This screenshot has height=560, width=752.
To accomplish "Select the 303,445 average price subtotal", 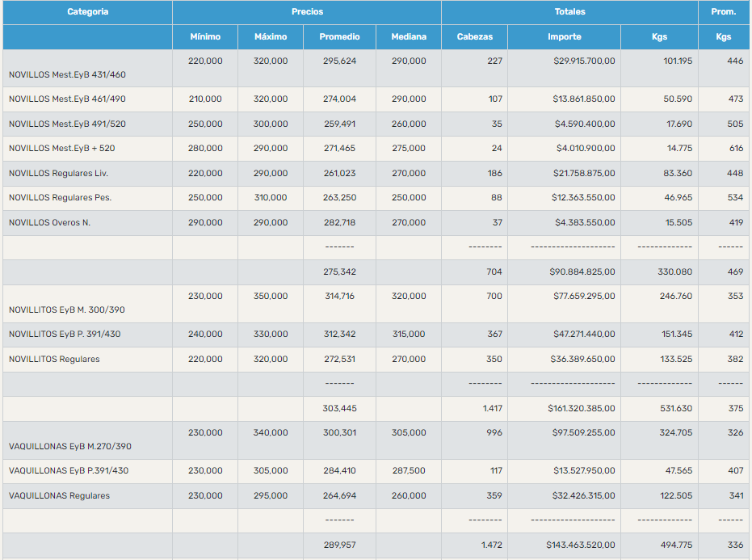I will (x=339, y=409).
